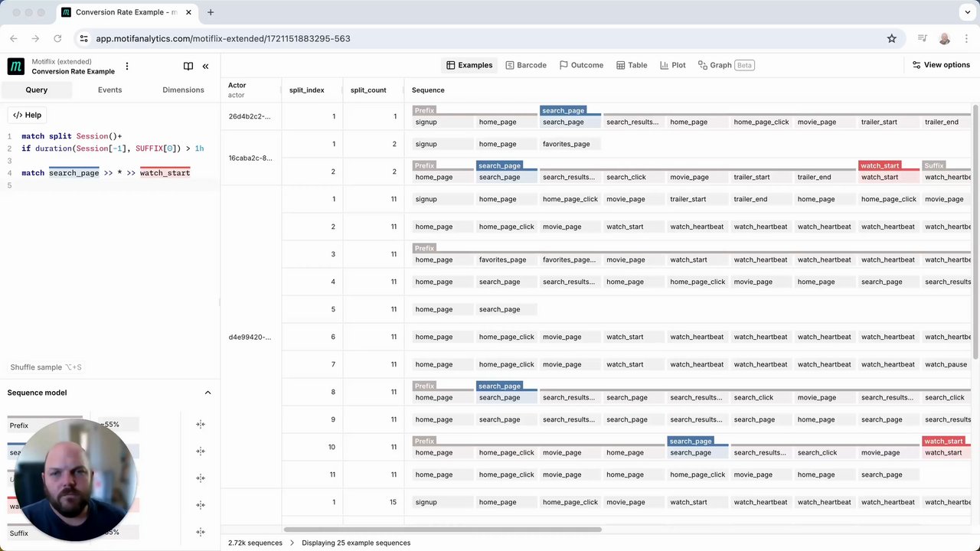Screen dimensions: 980x551
Task: Close the Conversion Rate Example browser tab
Action: pos(189,12)
